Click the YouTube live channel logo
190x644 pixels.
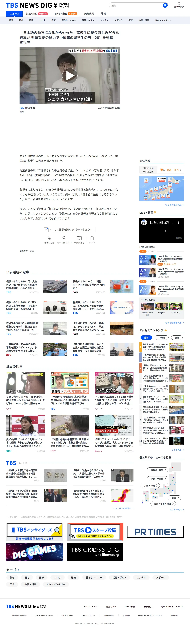(x=144, y=222)
